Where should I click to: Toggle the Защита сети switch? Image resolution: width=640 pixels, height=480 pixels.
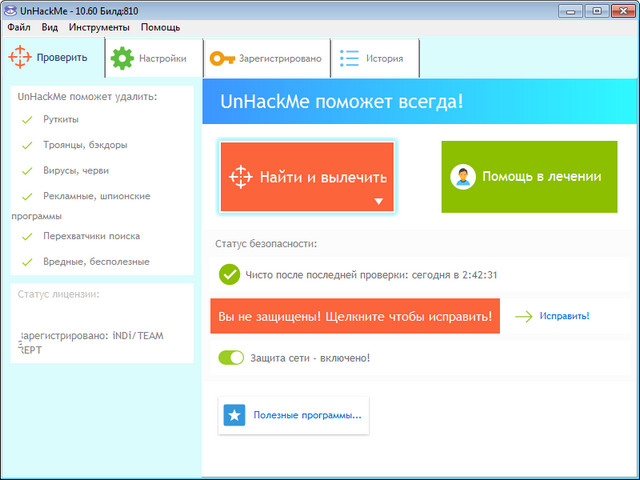(x=231, y=358)
